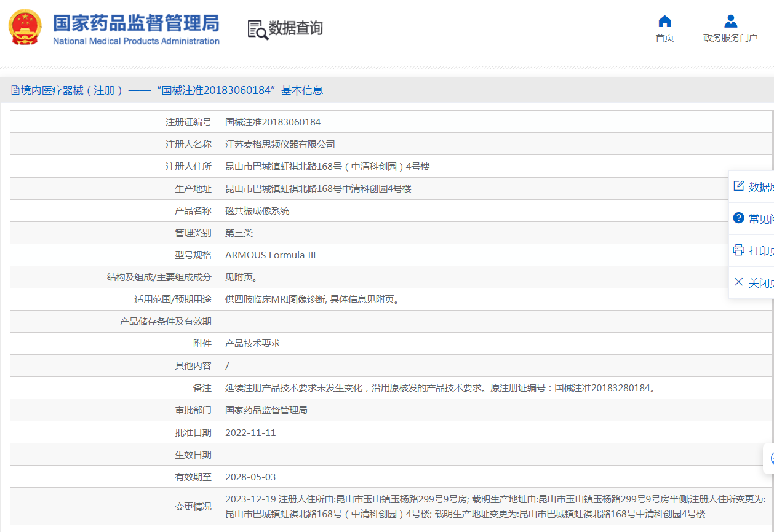
Task: Click the 第三类 management category value
Action: click(x=239, y=233)
